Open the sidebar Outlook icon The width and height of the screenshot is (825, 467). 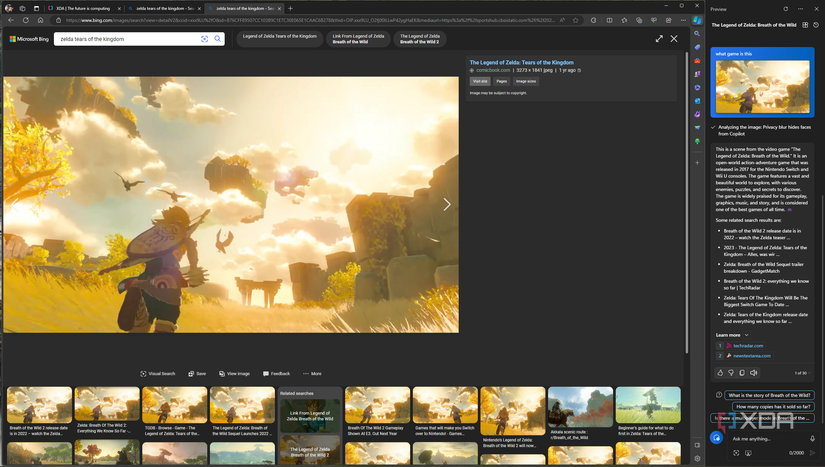(x=697, y=101)
